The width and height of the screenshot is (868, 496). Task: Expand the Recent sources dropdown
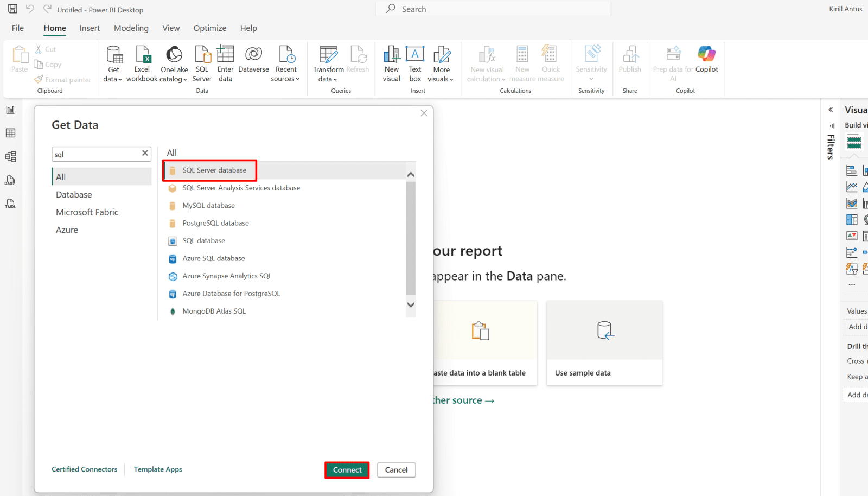tap(285, 79)
